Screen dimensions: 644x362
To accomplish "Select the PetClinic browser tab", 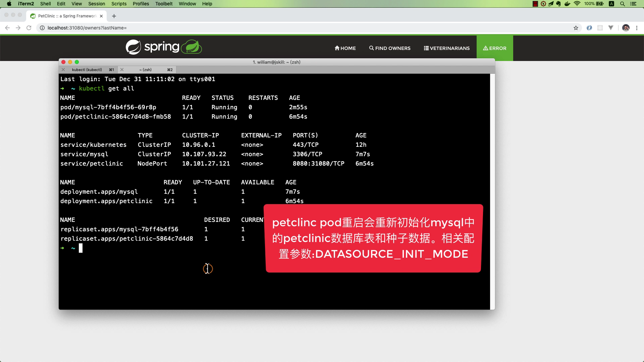I will coord(67,16).
